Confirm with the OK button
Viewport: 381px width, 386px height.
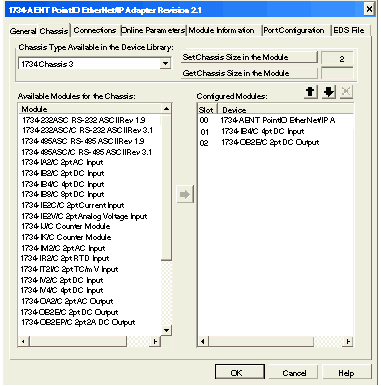[x=240, y=372]
